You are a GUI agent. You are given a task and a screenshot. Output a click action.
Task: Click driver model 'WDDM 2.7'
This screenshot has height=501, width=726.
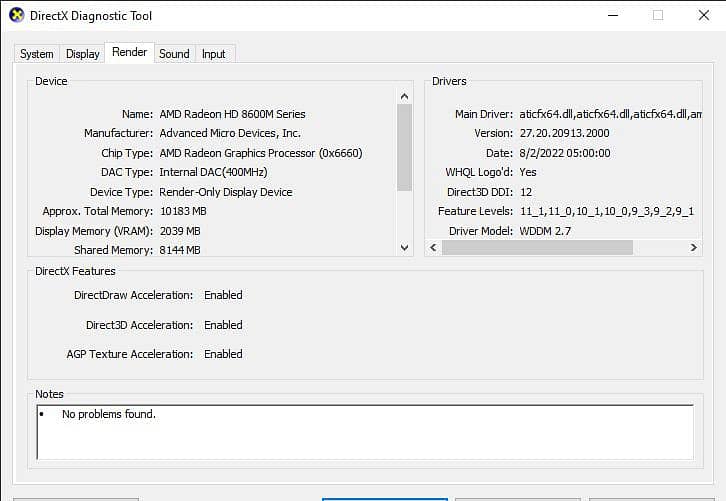pyautogui.click(x=545, y=231)
